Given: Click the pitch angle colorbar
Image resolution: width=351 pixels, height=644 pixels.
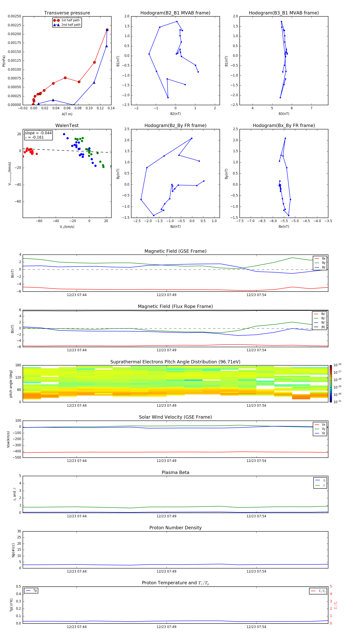Looking at the screenshot, I should tap(331, 384).
